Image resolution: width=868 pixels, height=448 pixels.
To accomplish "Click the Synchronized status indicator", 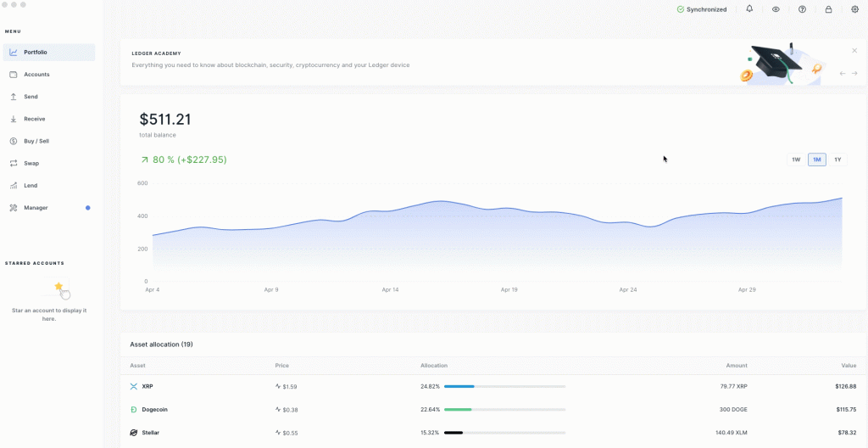I will click(702, 9).
